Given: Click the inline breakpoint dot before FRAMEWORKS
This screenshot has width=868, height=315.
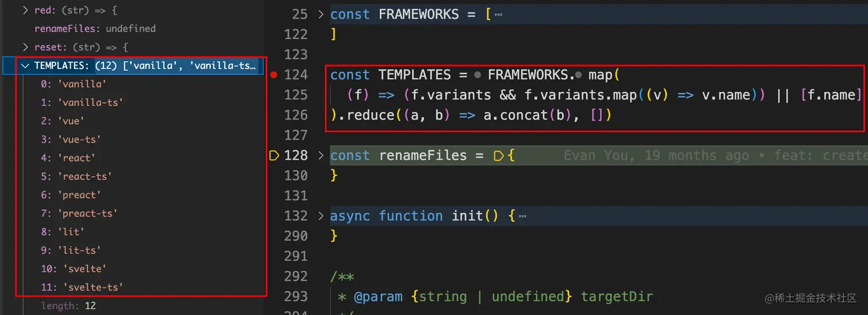Looking at the screenshot, I should [478, 75].
